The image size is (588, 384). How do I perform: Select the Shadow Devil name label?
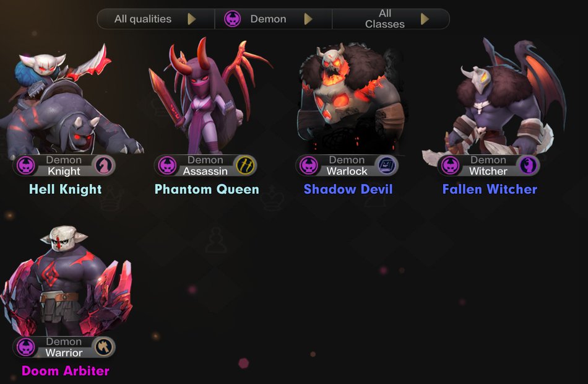point(348,189)
